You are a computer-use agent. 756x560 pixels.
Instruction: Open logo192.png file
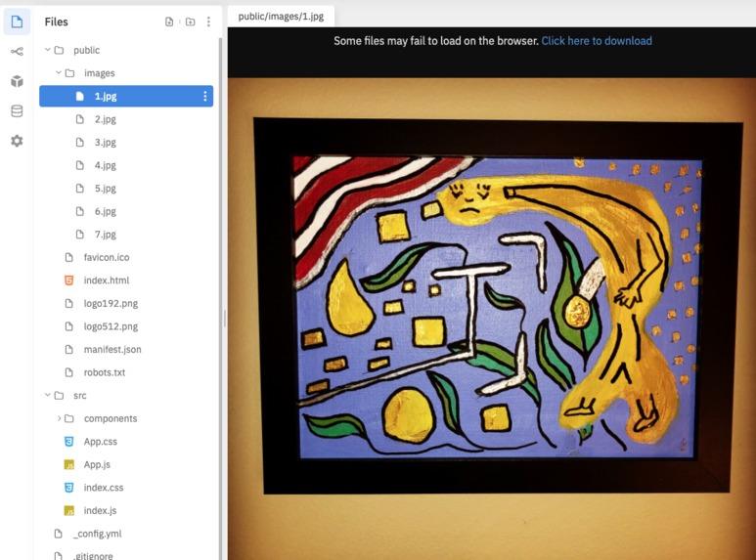pyautogui.click(x=111, y=304)
